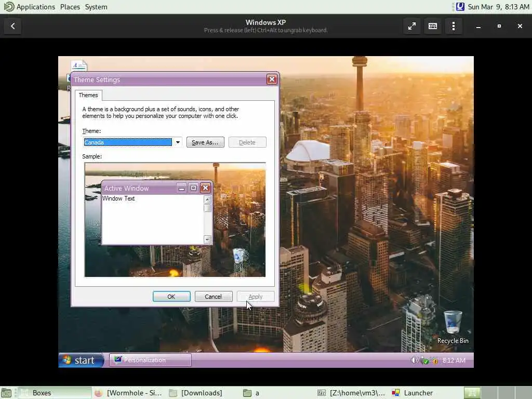The height and width of the screenshot is (399, 532).
Task: Select Boxes in bottom taskbar
Action: click(x=55, y=393)
